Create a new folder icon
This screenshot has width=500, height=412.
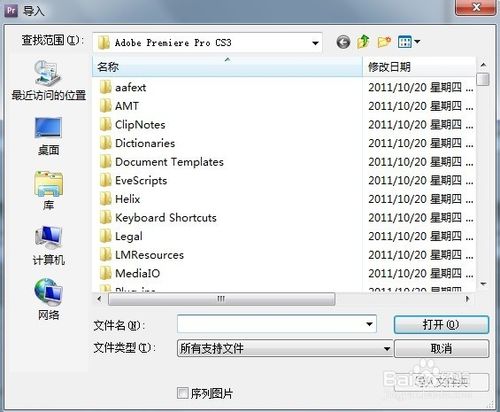[x=384, y=42]
